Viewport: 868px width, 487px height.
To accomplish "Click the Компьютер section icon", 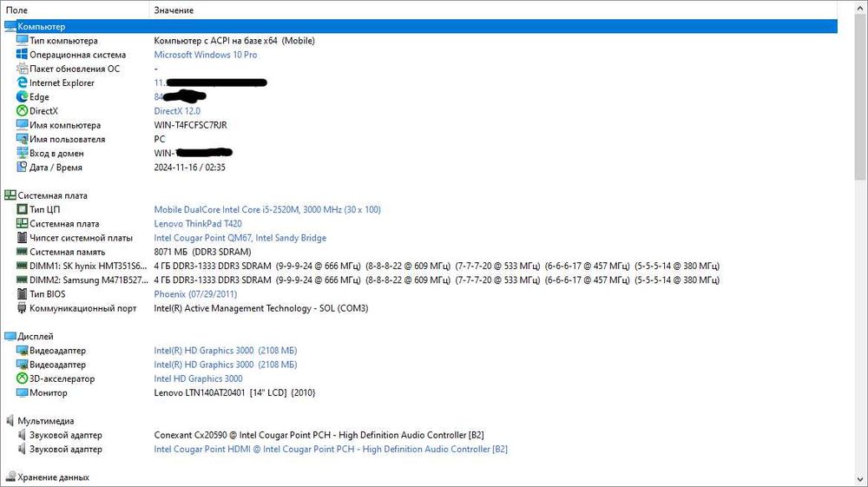I will pos(10,26).
